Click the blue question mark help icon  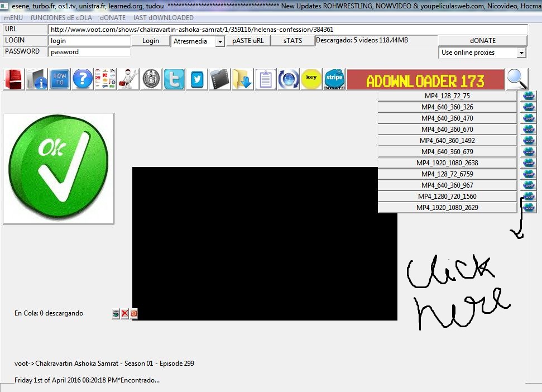point(82,79)
